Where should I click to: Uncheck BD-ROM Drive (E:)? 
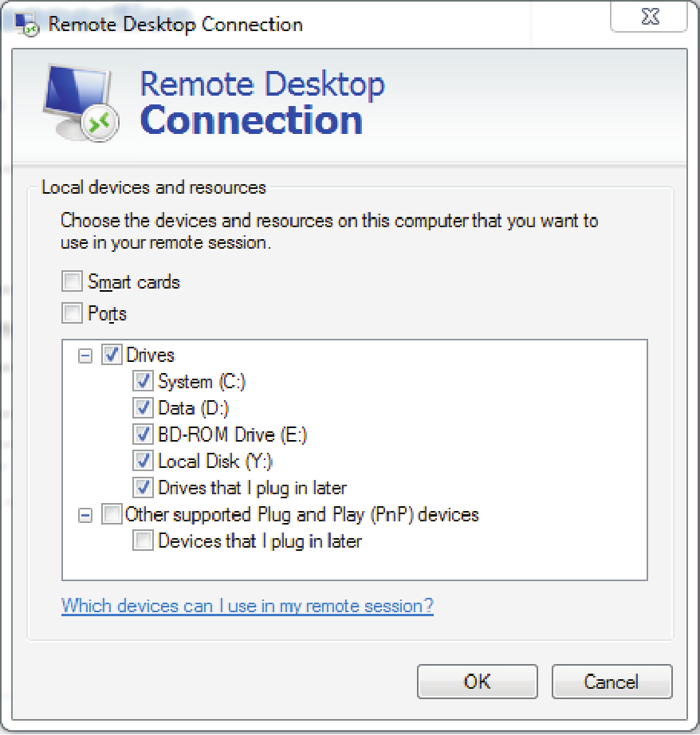pyautogui.click(x=143, y=434)
